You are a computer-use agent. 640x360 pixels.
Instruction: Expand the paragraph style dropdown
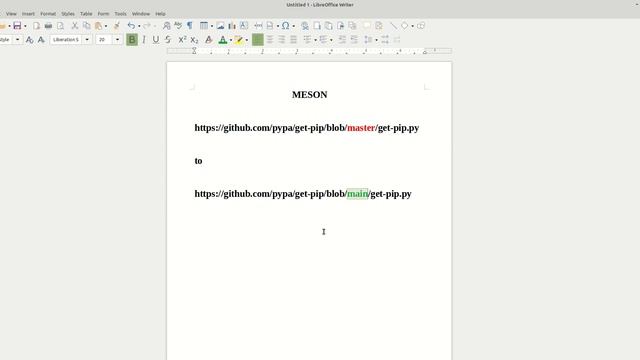pos(18,40)
